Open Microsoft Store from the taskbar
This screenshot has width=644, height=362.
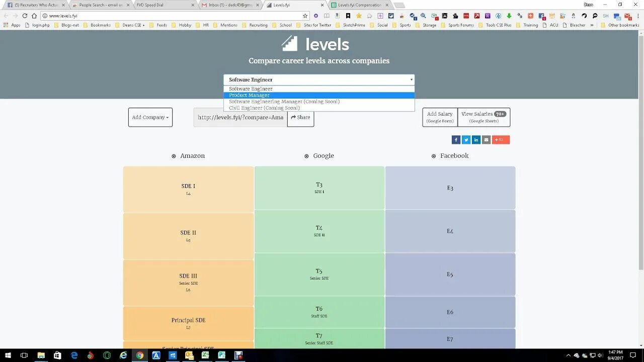[x=57, y=355]
